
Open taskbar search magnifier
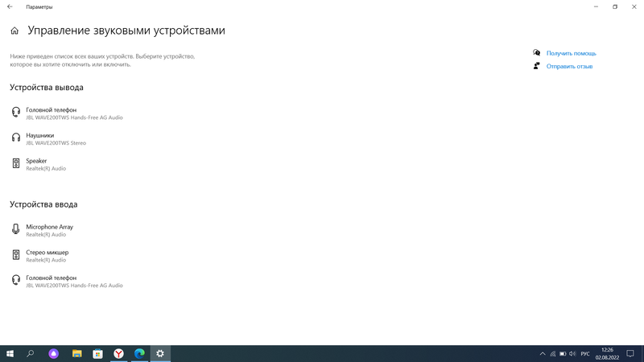pos(30,354)
